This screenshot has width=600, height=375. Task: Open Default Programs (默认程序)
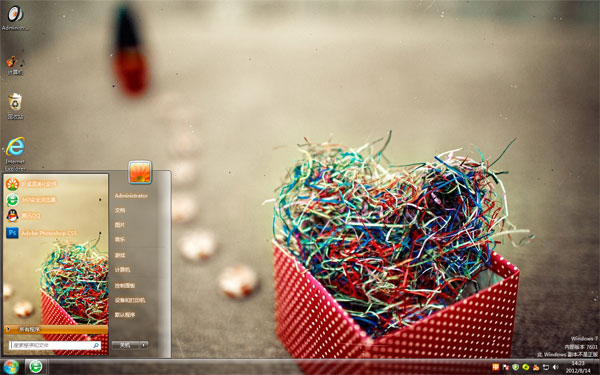point(125,315)
